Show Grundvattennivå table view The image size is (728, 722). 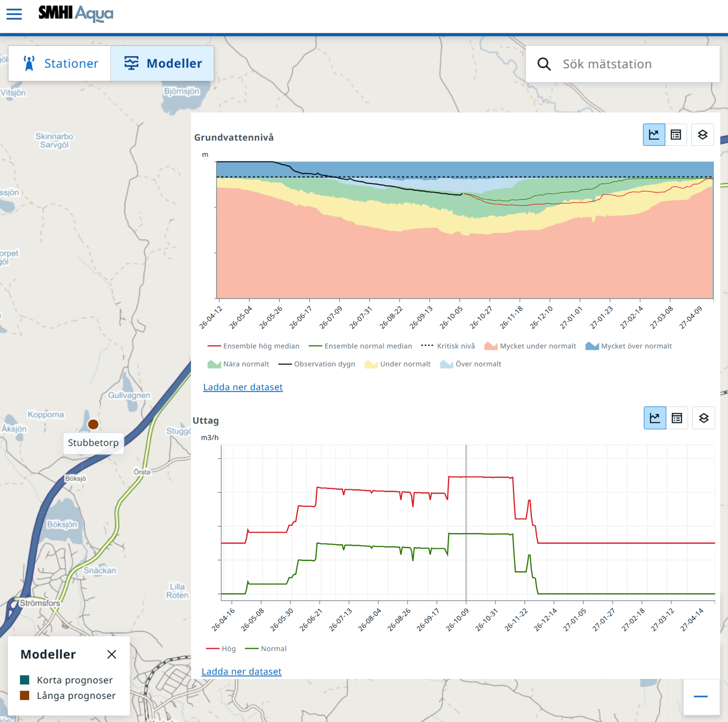pos(675,135)
